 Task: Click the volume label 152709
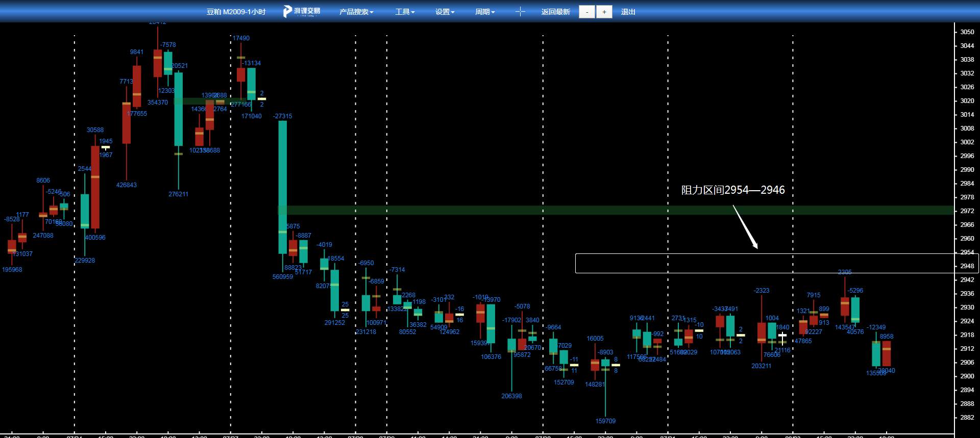(564, 382)
